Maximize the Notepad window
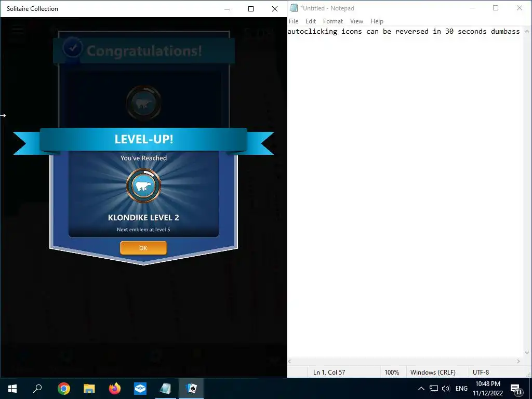The image size is (532, 399). 496,8
